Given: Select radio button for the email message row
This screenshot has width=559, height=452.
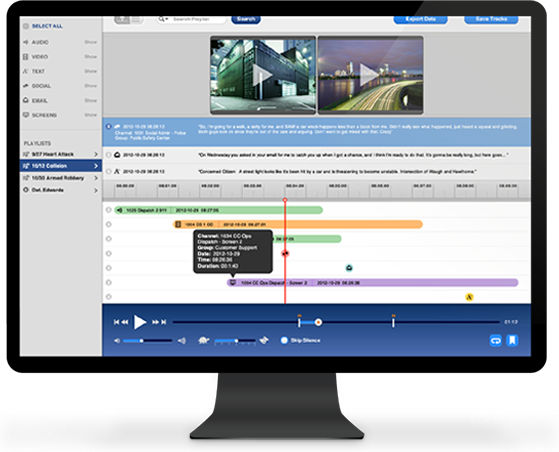Looking at the screenshot, I should 109,155.
